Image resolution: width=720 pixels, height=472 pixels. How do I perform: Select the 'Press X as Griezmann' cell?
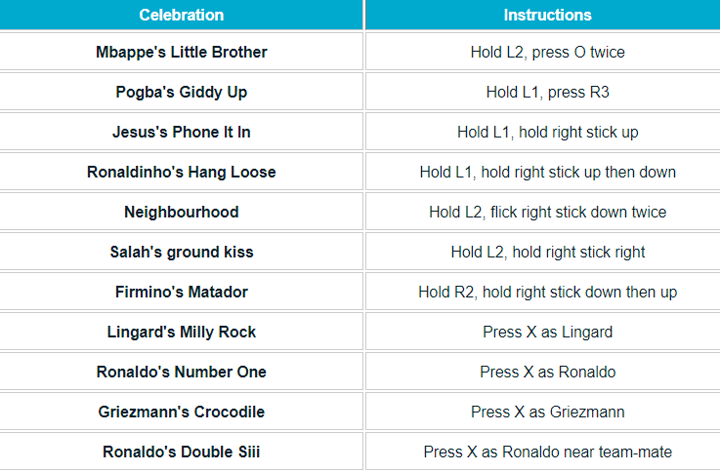547,412
